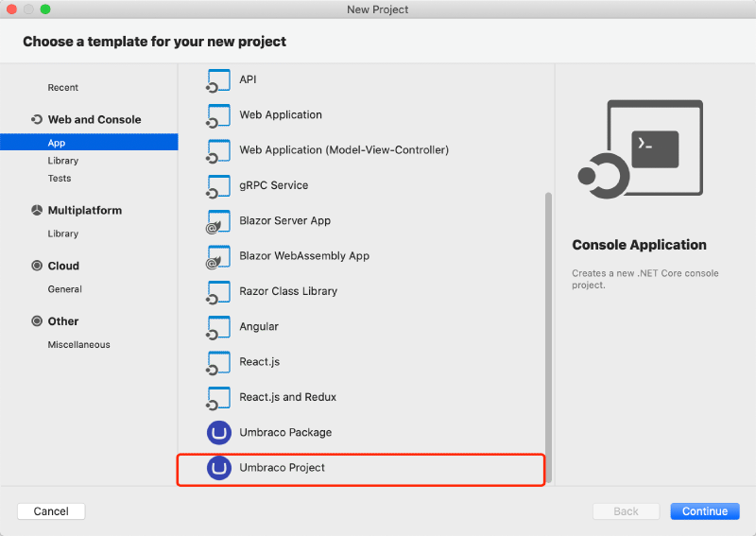Select the Umbraco Package label
Image resolution: width=756 pixels, height=536 pixels.
click(285, 432)
